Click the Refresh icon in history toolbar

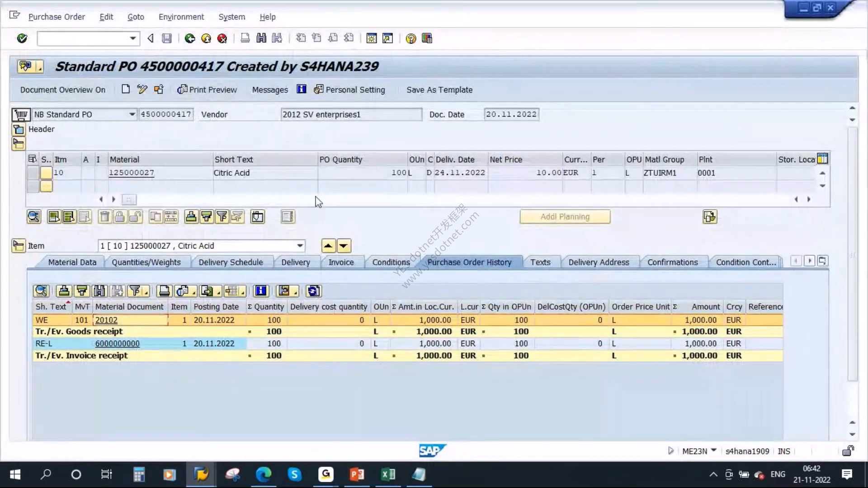click(x=313, y=291)
